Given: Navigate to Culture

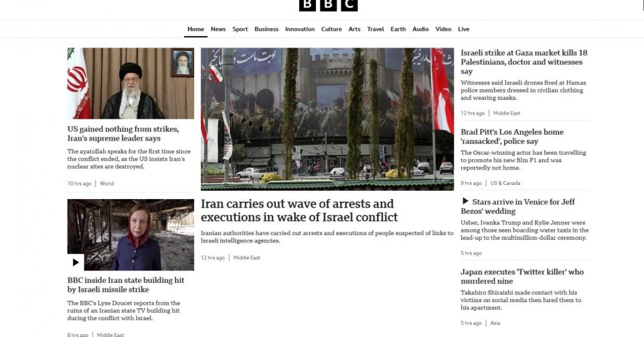Looking at the screenshot, I should tap(331, 29).
